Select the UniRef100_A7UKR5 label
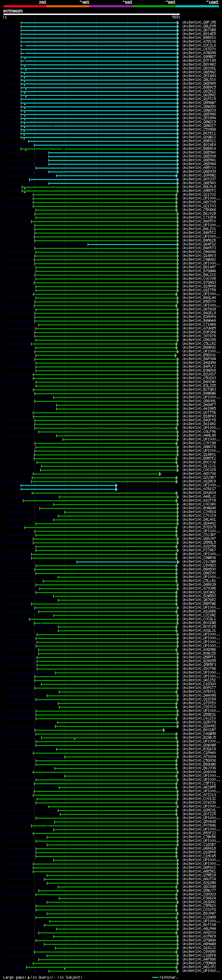This screenshot has width=222, height=980. (199, 328)
